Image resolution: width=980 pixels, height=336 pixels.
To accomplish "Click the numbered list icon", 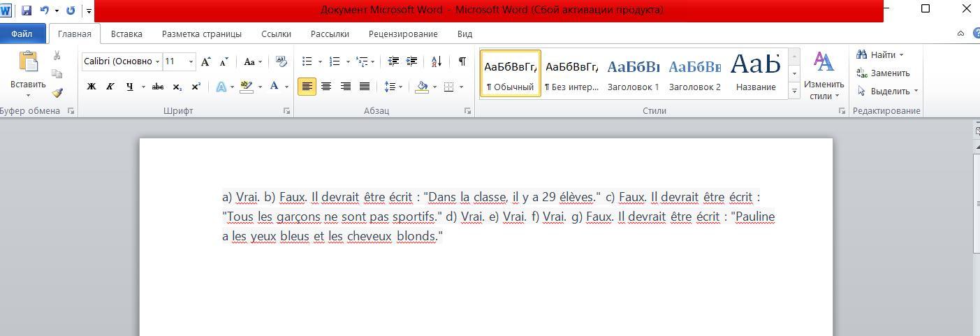I will tap(335, 61).
